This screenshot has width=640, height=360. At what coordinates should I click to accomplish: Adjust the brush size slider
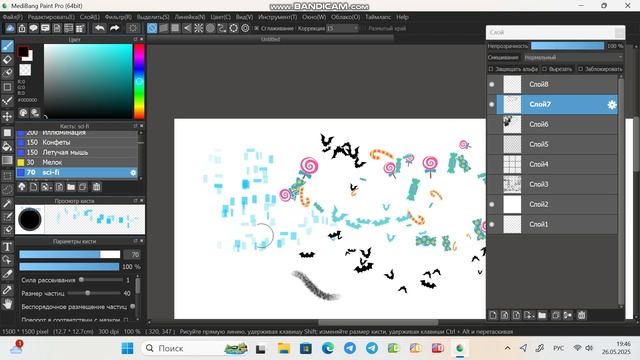pos(70,255)
